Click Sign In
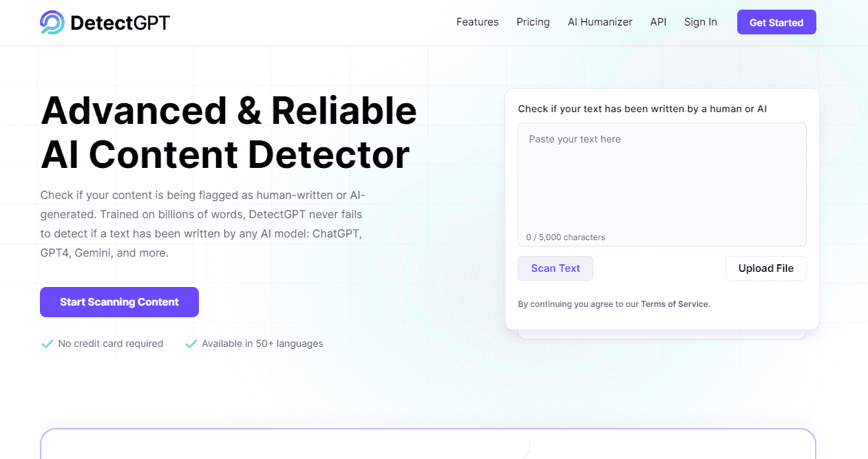 (x=700, y=22)
